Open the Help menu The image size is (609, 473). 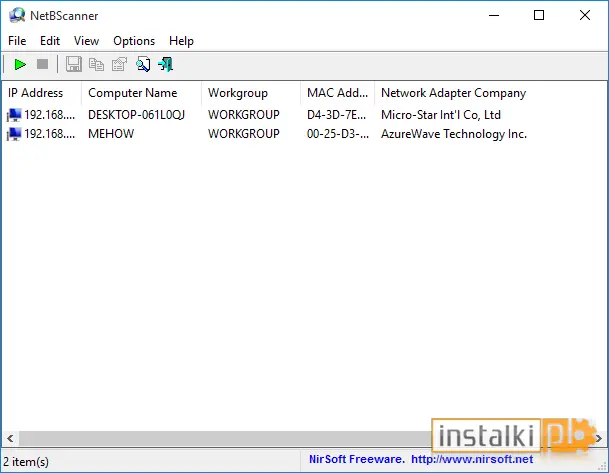(181, 41)
